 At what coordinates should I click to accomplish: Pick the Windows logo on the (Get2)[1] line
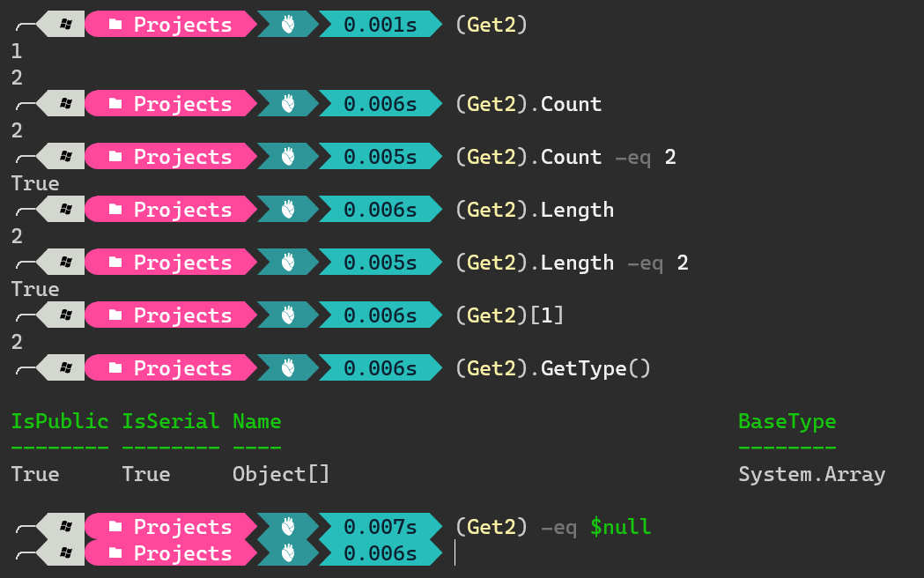click(66, 315)
